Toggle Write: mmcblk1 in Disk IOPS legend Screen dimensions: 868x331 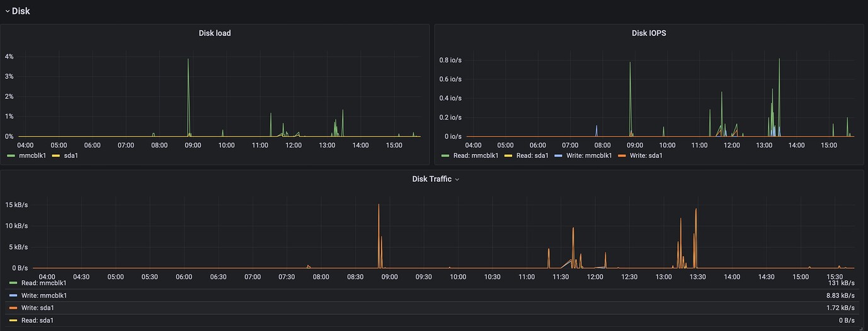pos(588,155)
